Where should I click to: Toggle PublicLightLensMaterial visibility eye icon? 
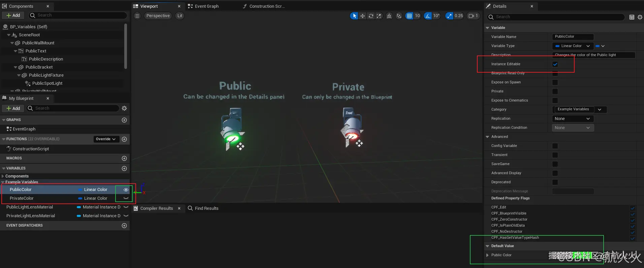coord(126,207)
